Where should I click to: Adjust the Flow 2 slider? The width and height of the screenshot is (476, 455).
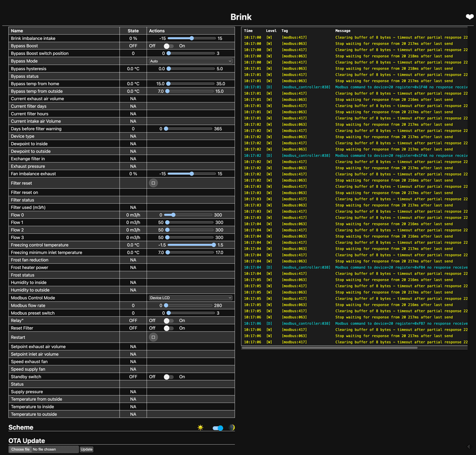[189, 230]
